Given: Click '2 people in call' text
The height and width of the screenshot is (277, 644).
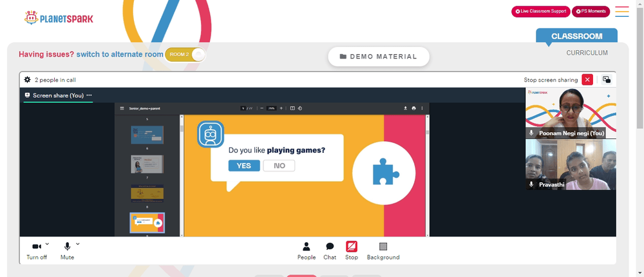Looking at the screenshot, I should click(x=55, y=80).
